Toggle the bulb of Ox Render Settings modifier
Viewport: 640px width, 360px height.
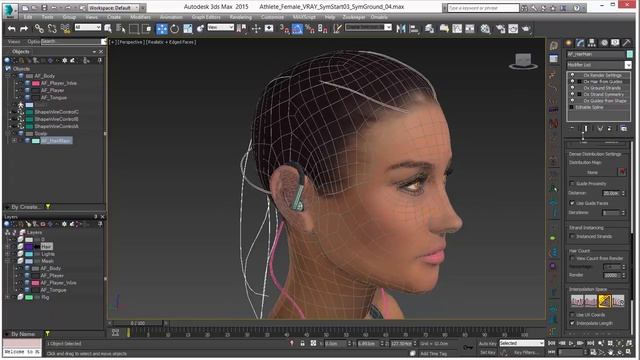[x=572, y=75]
